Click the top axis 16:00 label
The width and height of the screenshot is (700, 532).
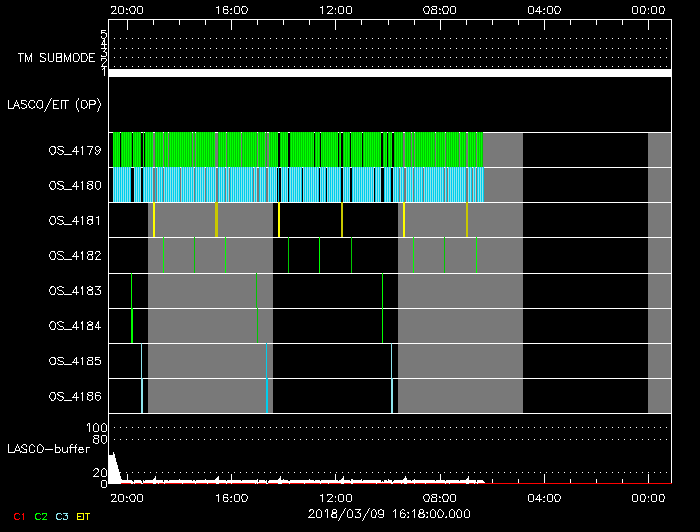coord(231,10)
